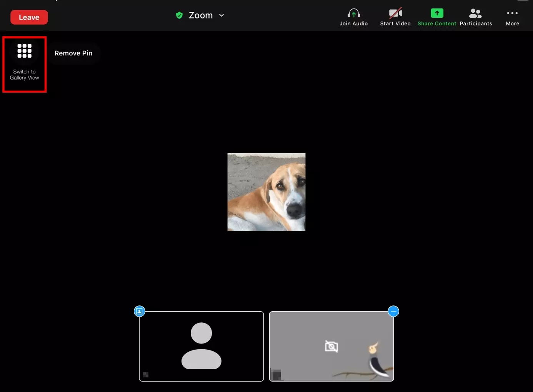Select the pinned dog picture
The image size is (533, 392).
(266, 192)
